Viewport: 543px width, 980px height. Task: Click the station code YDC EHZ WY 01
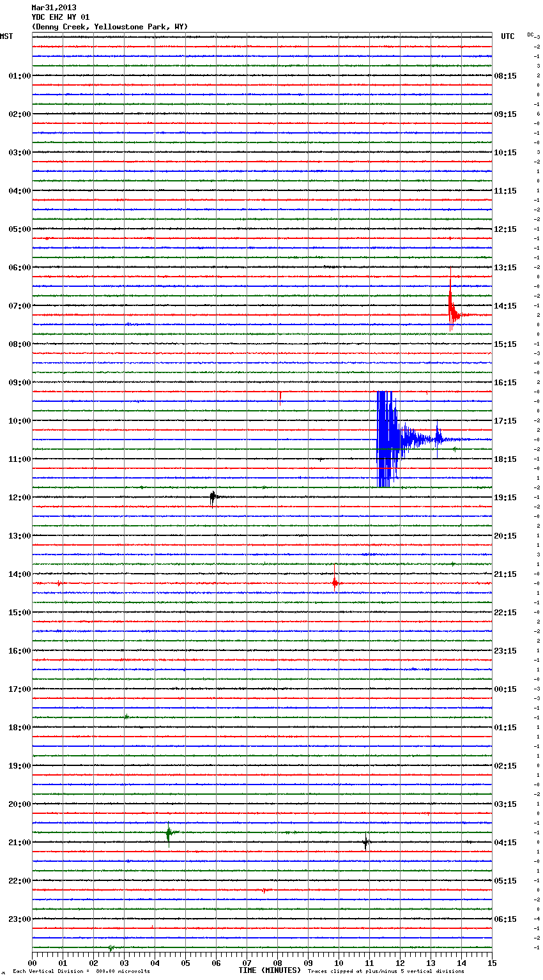60,17
